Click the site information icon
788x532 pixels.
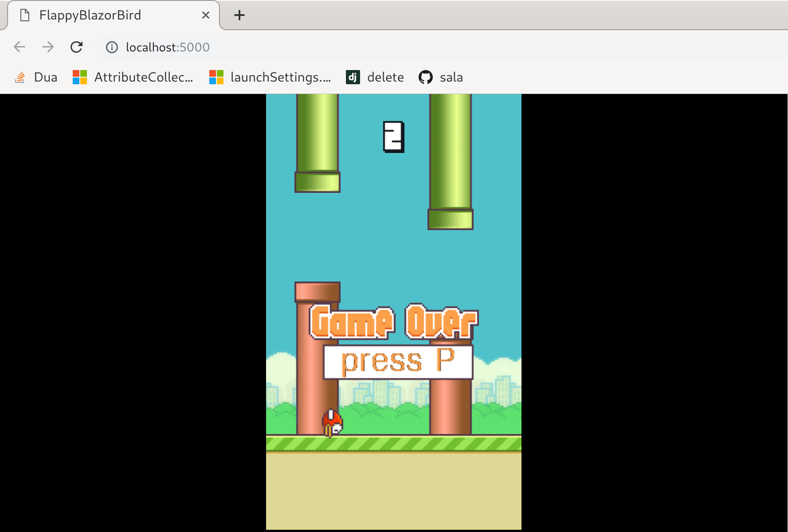[112, 47]
